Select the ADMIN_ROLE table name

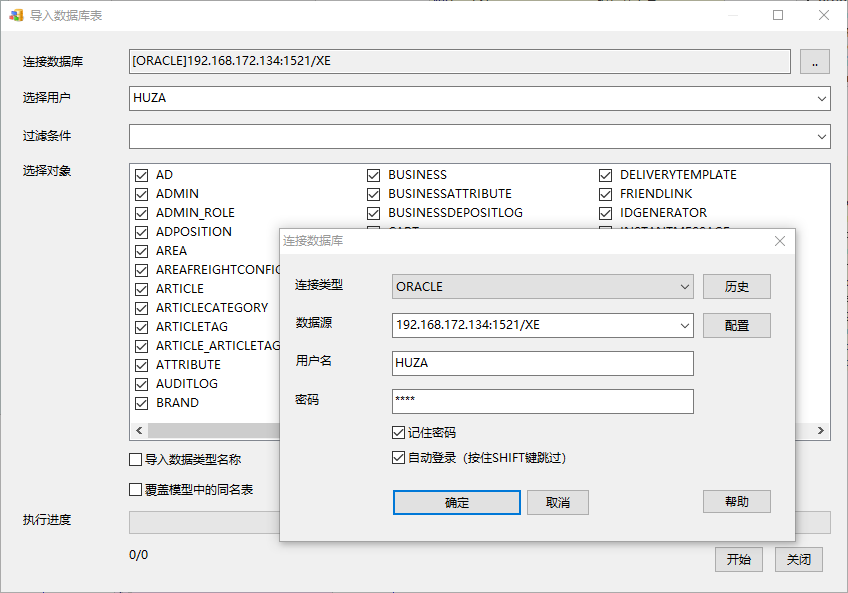195,213
